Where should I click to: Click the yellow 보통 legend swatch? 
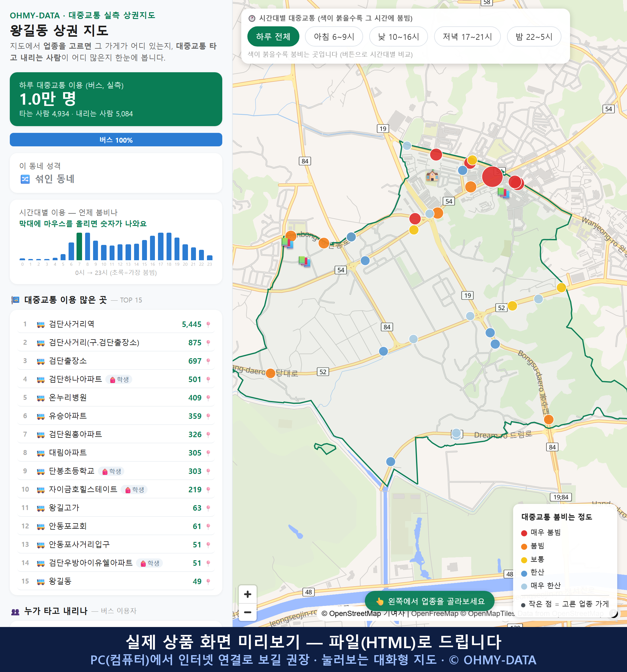[x=524, y=560]
